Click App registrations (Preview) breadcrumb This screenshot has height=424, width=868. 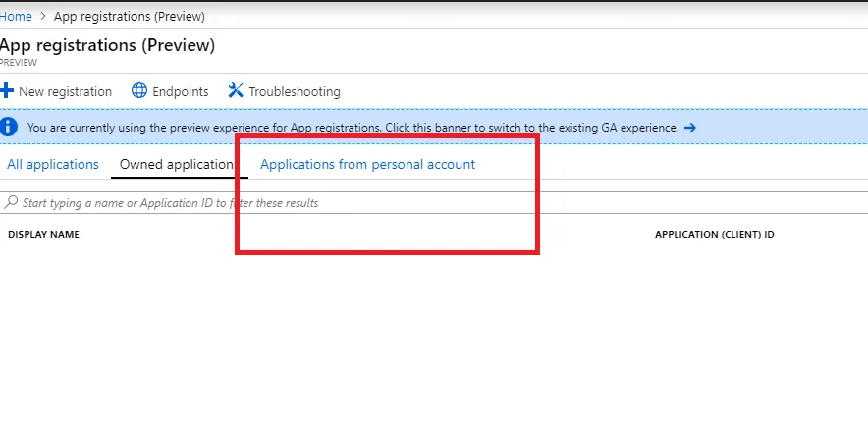[x=129, y=16]
